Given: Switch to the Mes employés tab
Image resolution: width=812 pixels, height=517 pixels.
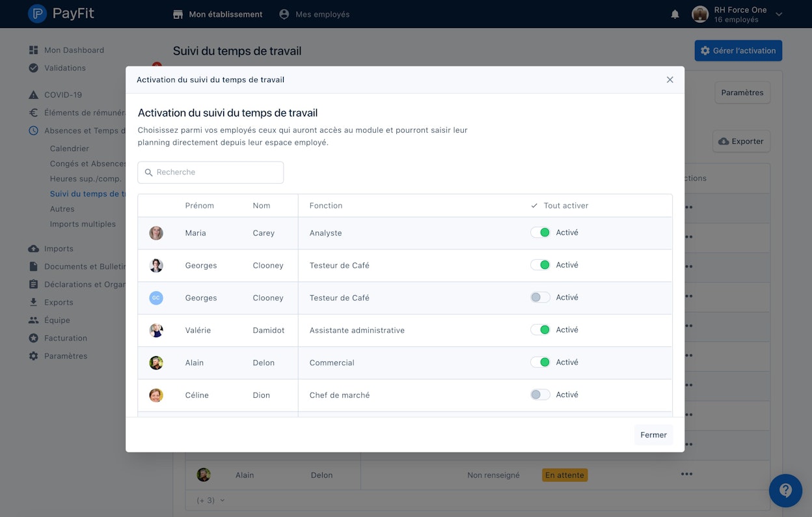Looking at the screenshot, I should point(314,14).
